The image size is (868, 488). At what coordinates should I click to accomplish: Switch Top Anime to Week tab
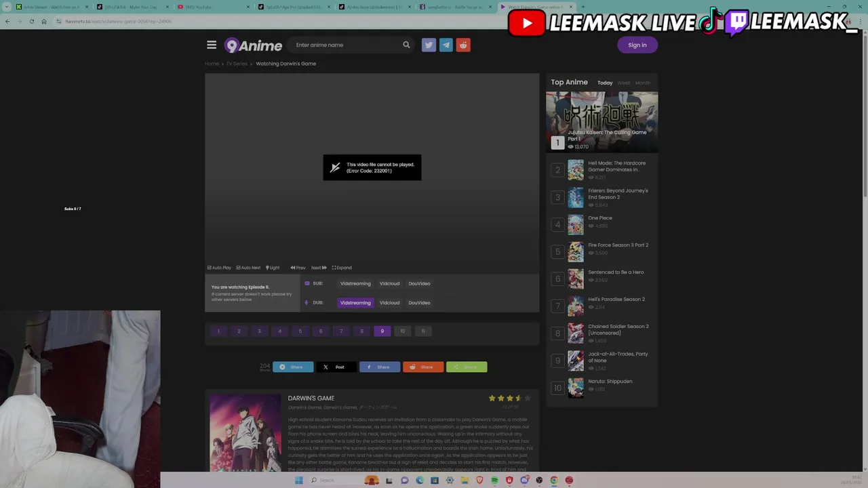pyautogui.click(x=624, y=83)
